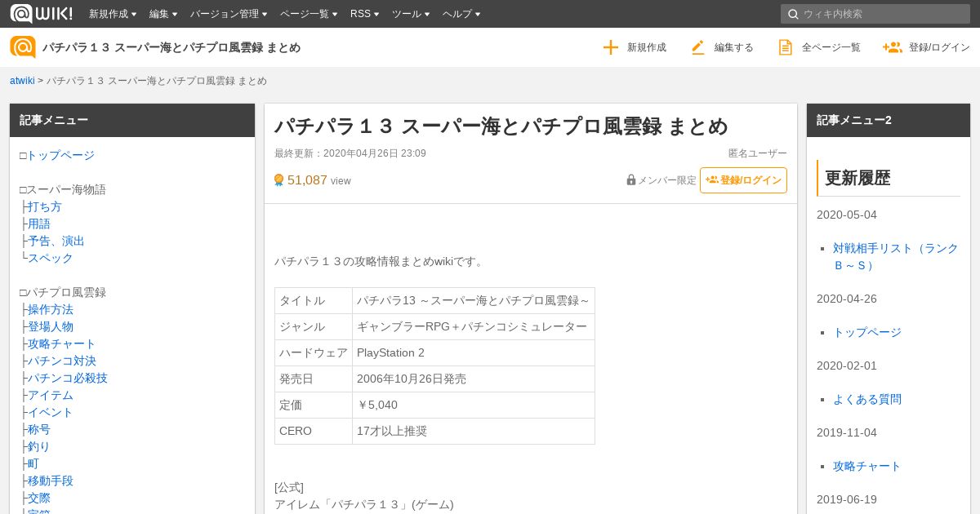Expand the RSS menu
The height and width of the screenshot is (514, 980).
coord(365,14)
